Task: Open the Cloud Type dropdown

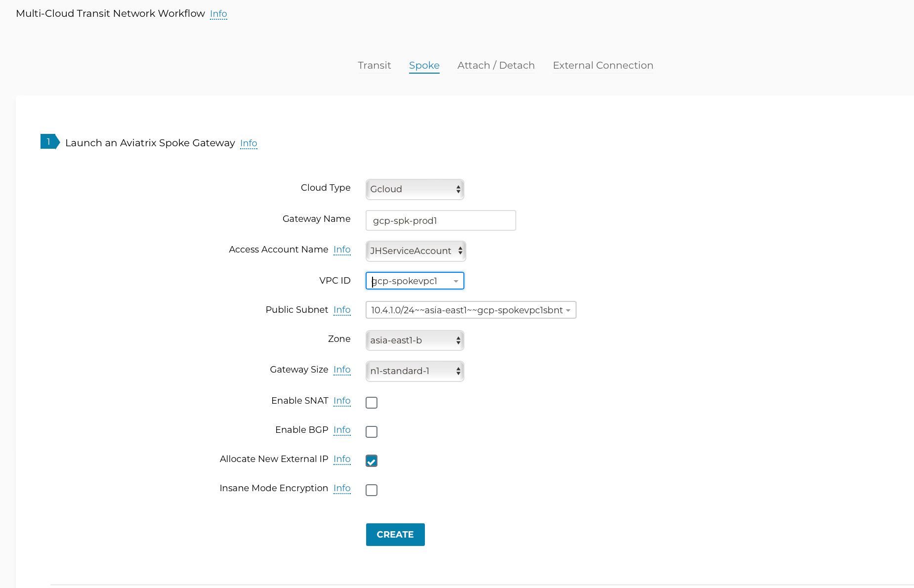Action: tap(415, 189)
